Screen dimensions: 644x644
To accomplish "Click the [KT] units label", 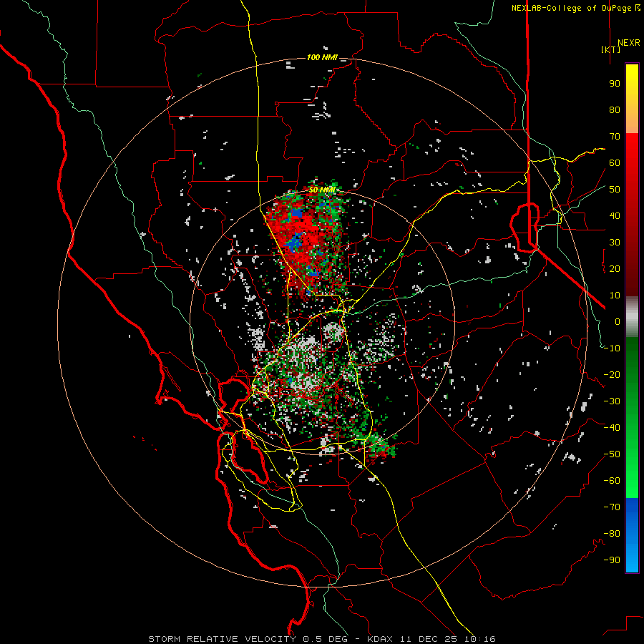I will [x=610, y=49].
